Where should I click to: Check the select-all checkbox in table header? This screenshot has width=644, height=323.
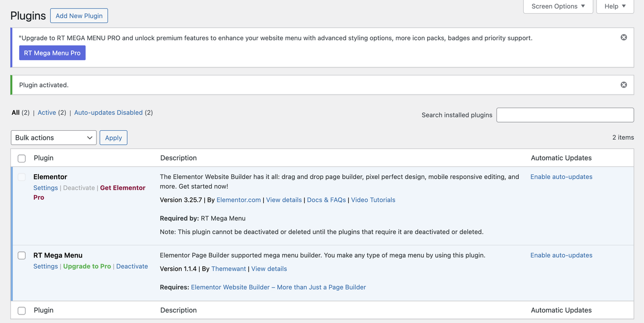click(22, 158)
